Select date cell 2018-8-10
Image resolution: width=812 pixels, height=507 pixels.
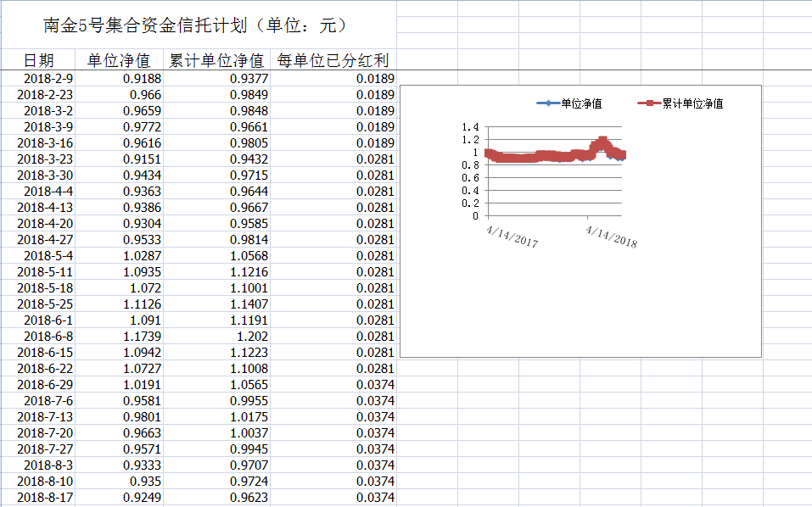pyautogui.click(x=38, y=481)
